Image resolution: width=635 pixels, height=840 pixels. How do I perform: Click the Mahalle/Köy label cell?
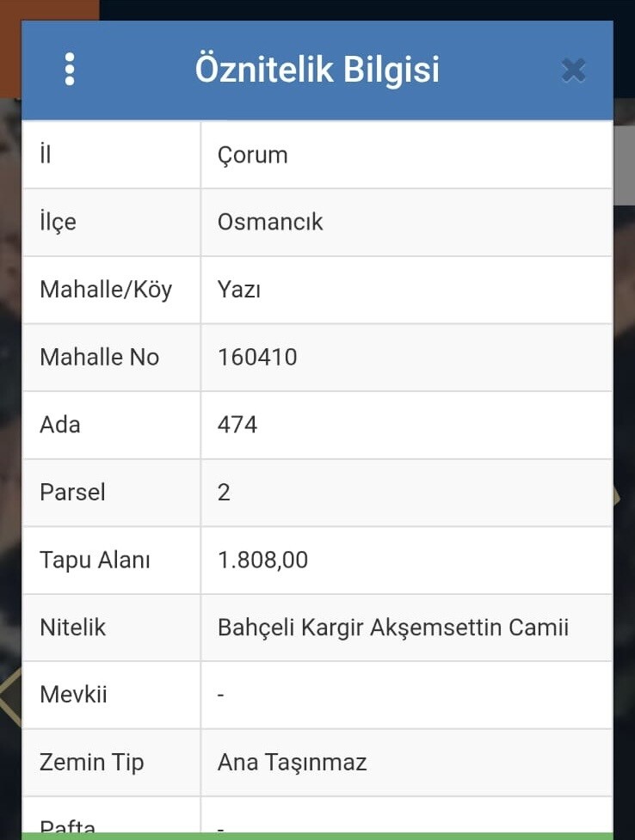106,289
